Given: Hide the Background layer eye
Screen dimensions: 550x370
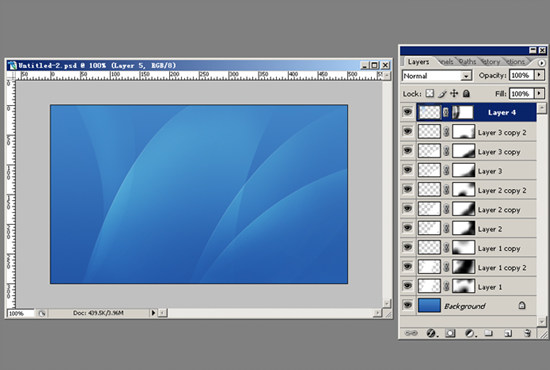Looking at the screenshot, I should (x=408, y=305).
